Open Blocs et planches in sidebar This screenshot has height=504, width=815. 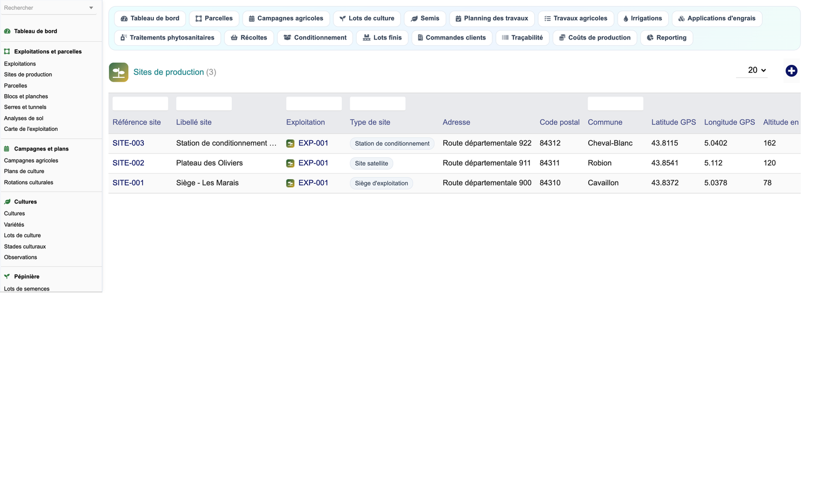point(26,96)
